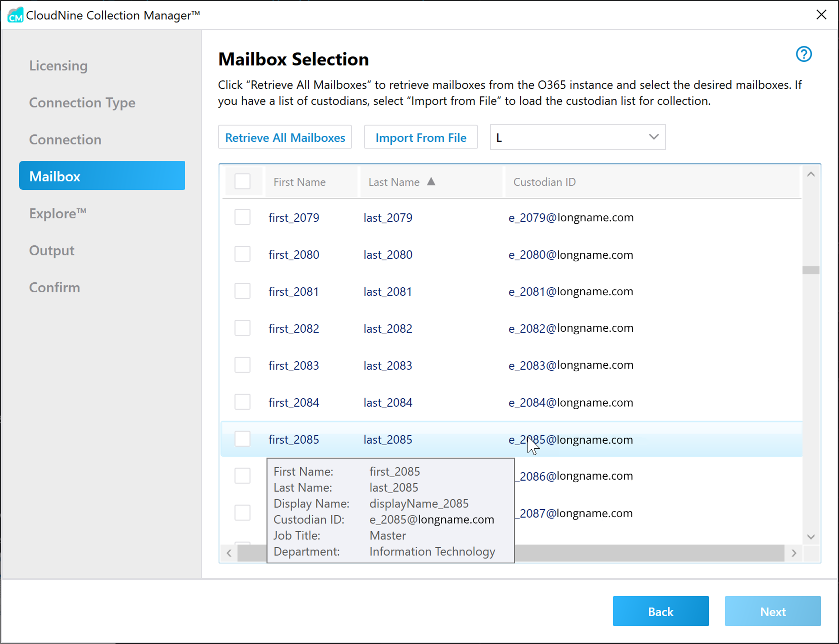Select e_2084@longname.com cell
The image size is (839, 644).
(x=571, y=403)
